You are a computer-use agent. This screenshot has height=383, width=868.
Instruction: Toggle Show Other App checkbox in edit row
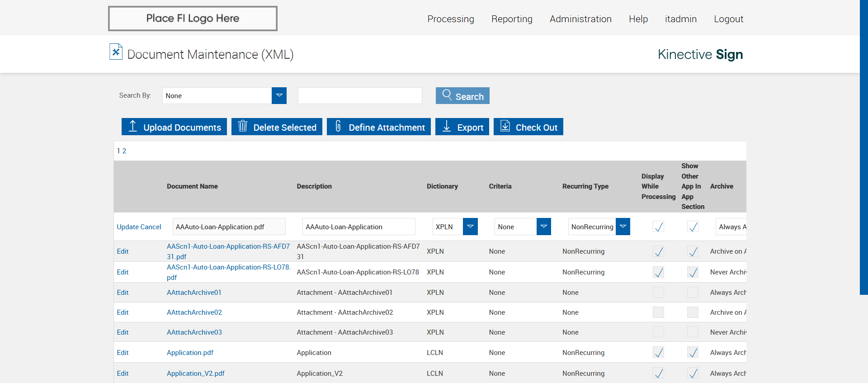click(692, 227)
